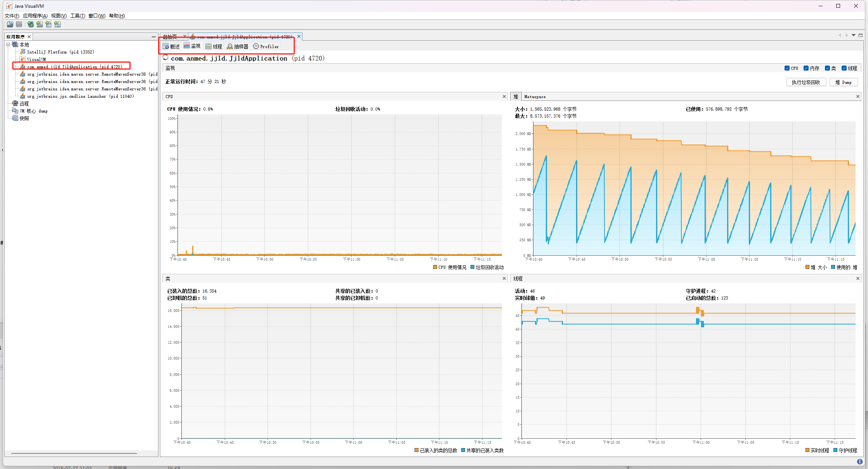
Task: Click Add Remote Host toolbar icon
Action: 30,24
